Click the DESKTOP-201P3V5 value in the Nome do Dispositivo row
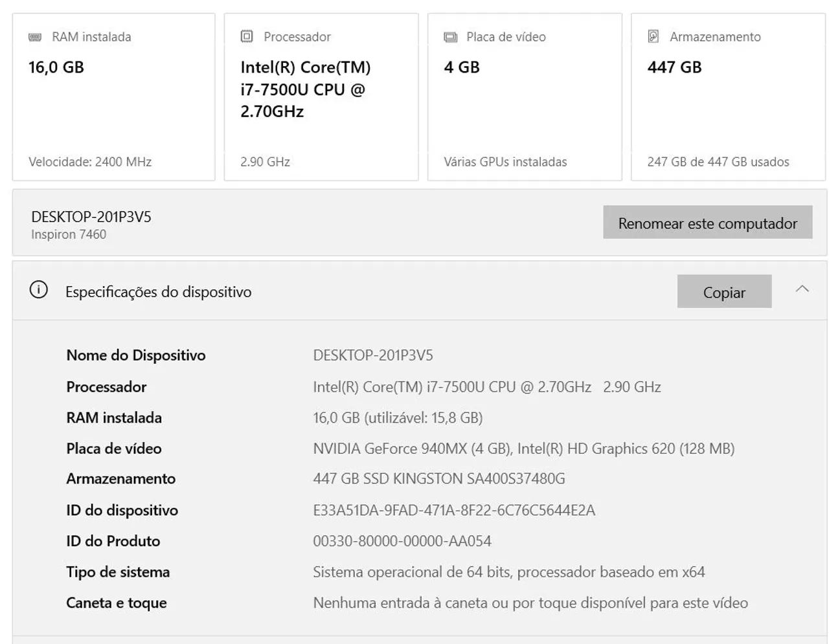This screenshot has height=644, width=829. point(373,355)
